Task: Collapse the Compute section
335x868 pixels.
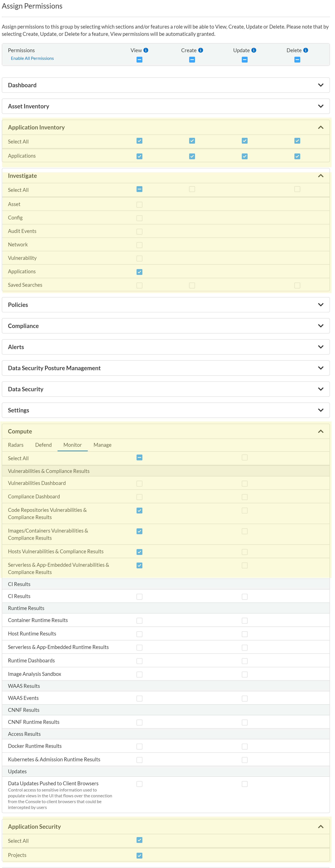Action: point(166,431)
